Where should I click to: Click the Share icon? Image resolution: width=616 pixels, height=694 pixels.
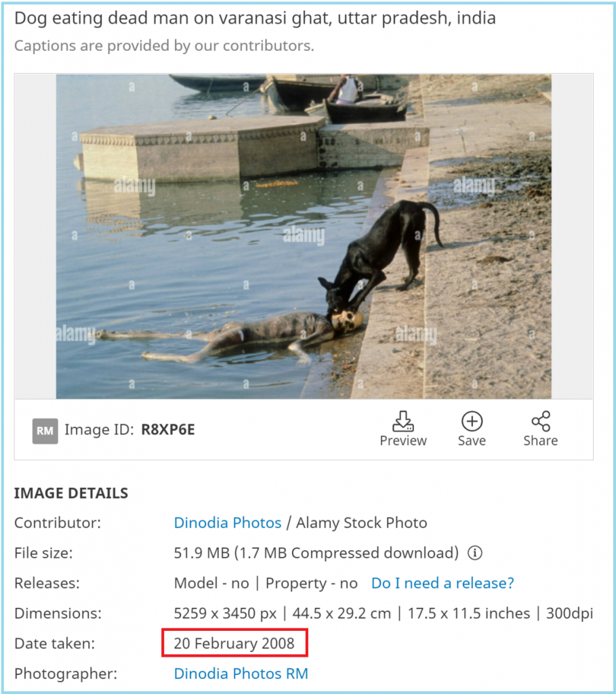tap(541, 421)
